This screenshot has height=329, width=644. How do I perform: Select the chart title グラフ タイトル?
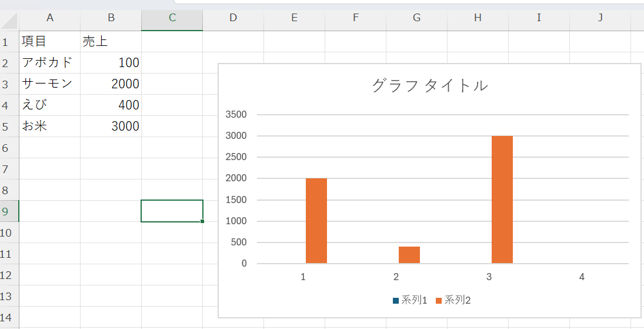coord(429,86)
